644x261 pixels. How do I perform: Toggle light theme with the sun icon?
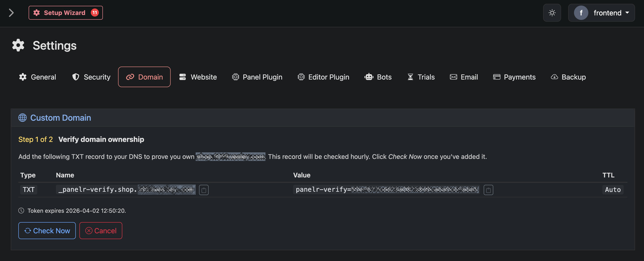pyautogui.click(x=552, y=13)
